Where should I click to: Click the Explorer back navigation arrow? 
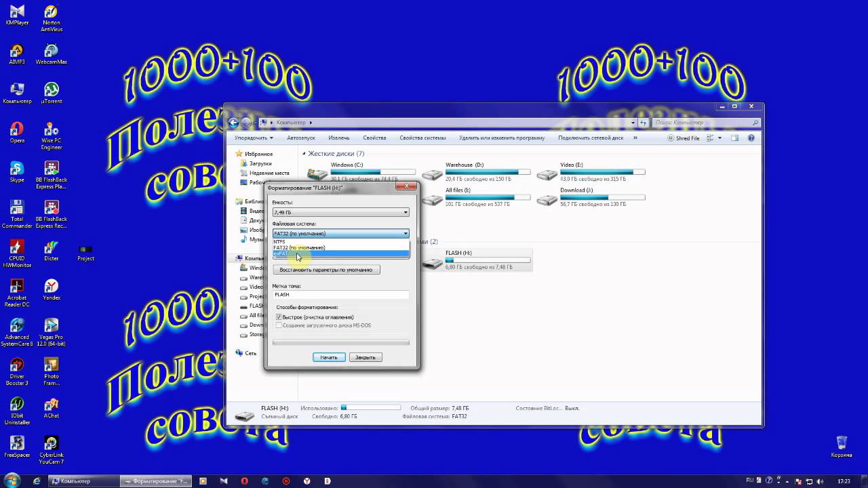pos(234,123)
